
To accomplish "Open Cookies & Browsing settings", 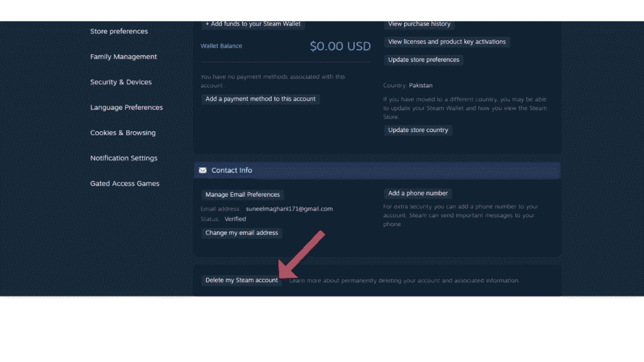I will coord(123,133).
